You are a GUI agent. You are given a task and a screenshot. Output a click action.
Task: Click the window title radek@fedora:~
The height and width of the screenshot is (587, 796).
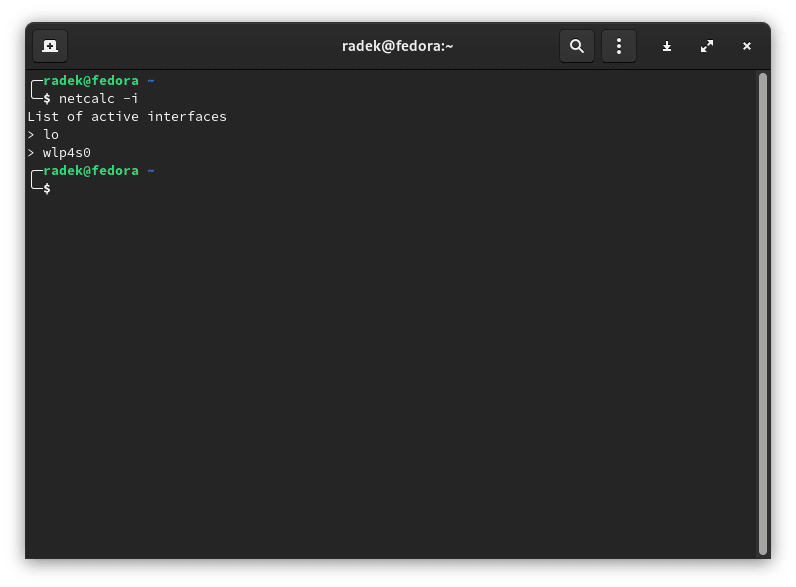397,46
